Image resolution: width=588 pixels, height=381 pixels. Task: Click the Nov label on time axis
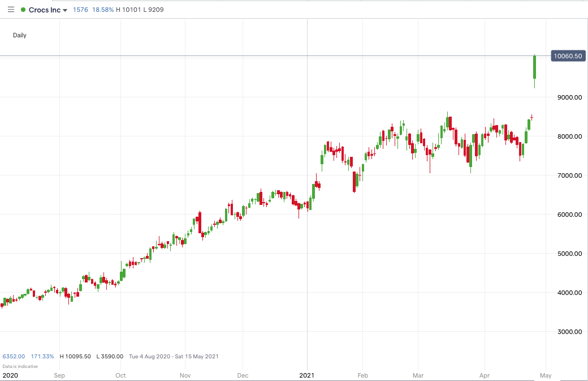[185, 375]
